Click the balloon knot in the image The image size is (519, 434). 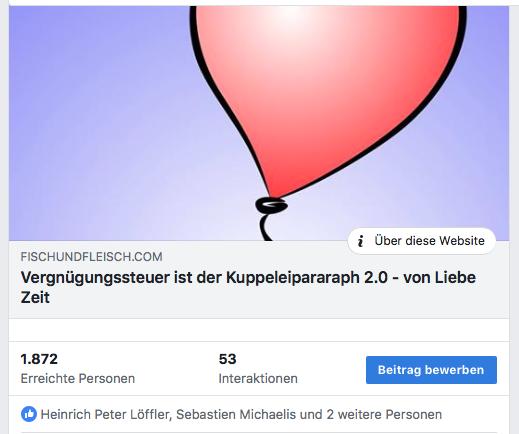tap(271, 205)
